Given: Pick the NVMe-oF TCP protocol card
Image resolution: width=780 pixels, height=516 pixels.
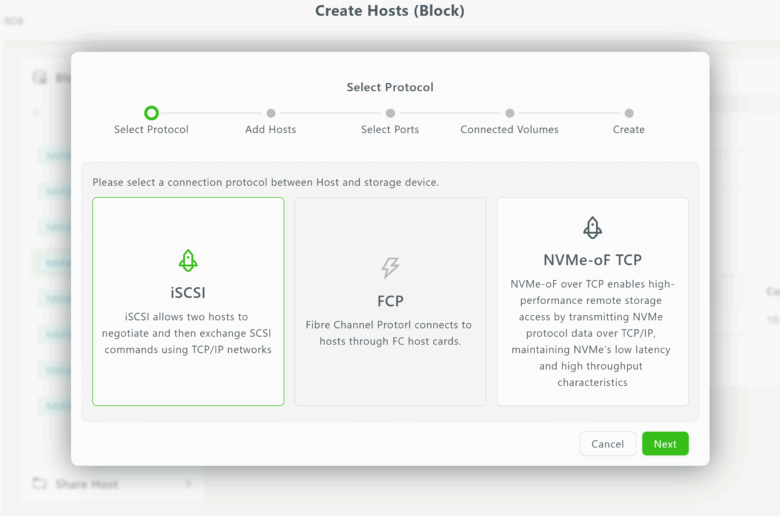Looking at the screenshot, I should click(592, 301).
